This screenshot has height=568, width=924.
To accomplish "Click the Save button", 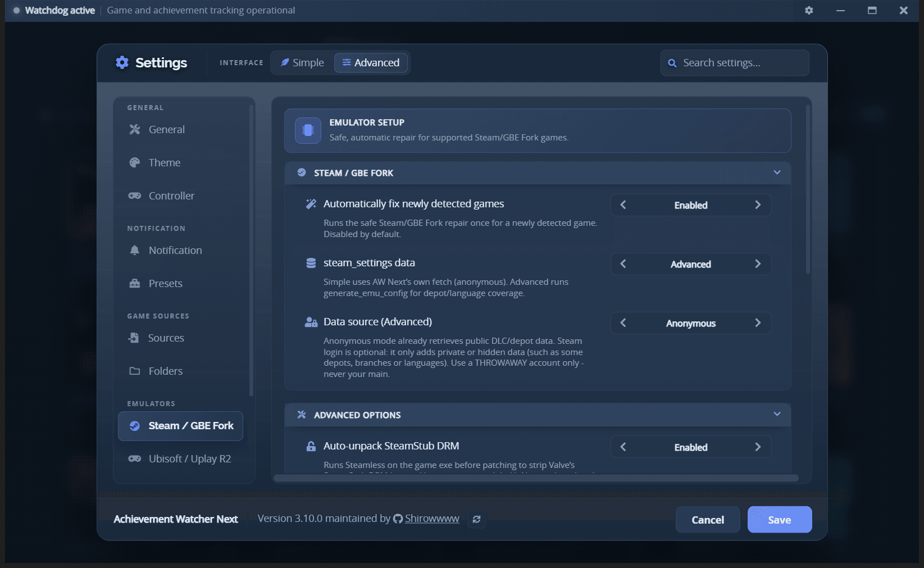I will 780,520.
